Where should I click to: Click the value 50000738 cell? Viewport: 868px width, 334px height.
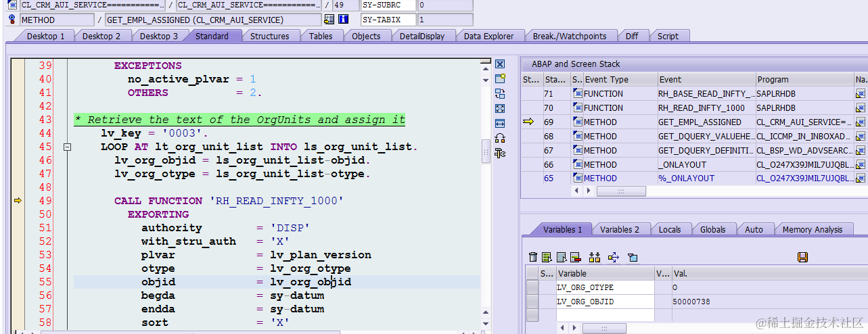click(x=769, y=302)
